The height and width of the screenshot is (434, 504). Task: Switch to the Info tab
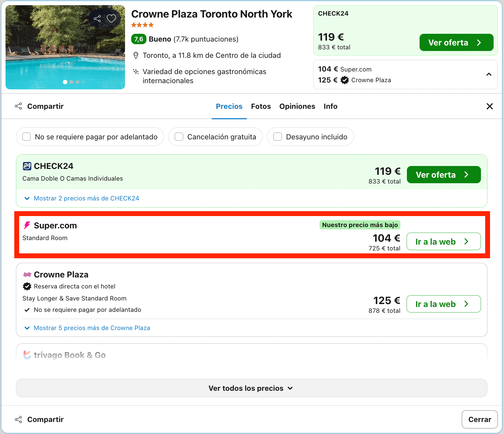331,106
